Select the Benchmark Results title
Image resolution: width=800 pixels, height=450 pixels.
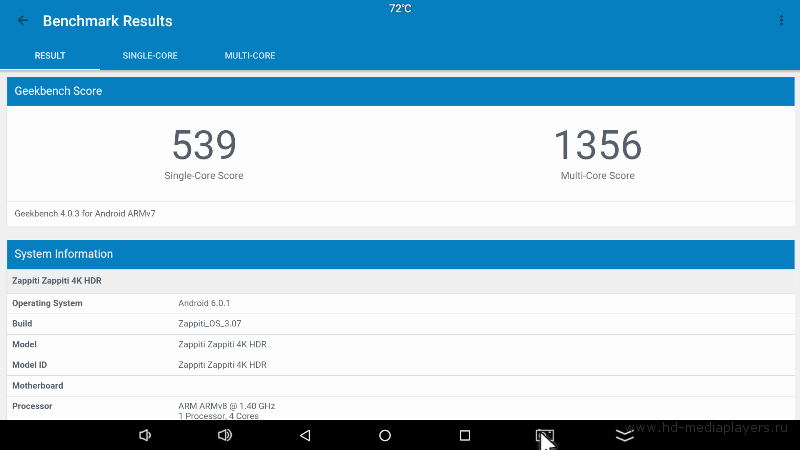coord(108,21)
